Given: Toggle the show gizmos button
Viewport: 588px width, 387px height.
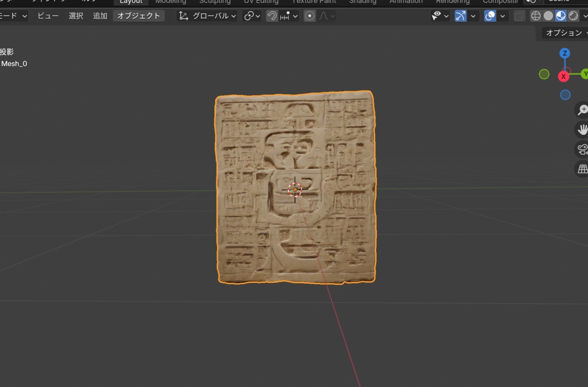Looking at the screenshot, I should tap(460, 16).
